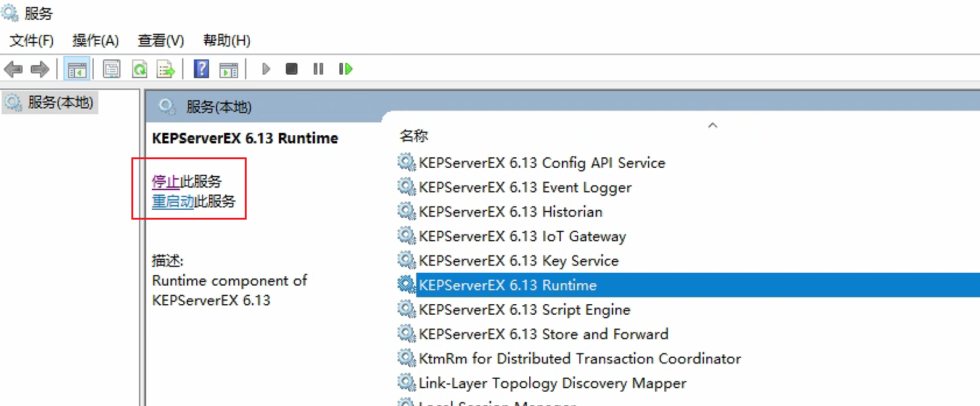Click the Export List toolbar icon
Screen dimensions: 980x406
click(166, 69)
